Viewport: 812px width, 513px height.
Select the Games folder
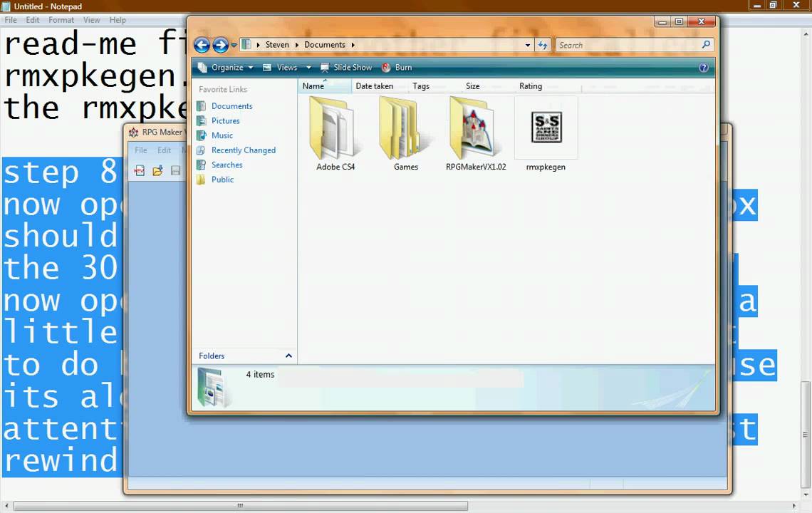[x=405, y=134]
